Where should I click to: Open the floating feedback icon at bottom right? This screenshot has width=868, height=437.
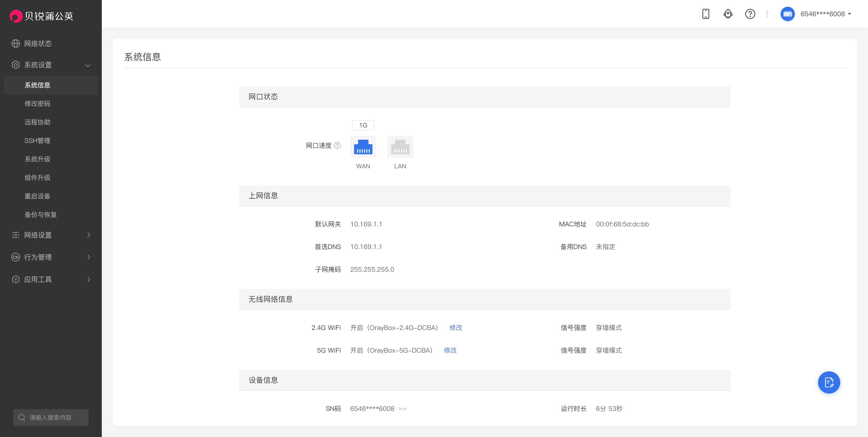829,382
